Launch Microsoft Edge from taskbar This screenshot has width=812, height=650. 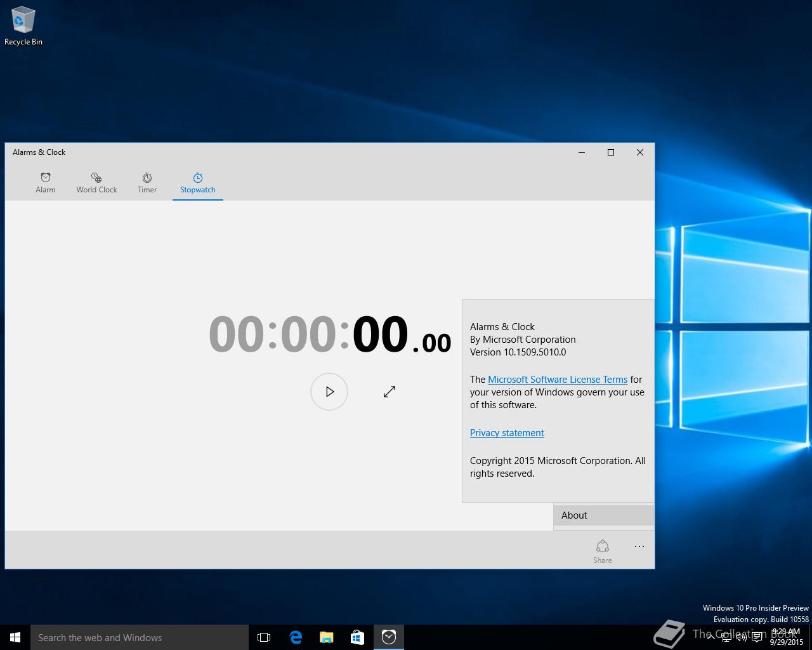[296, 637]
